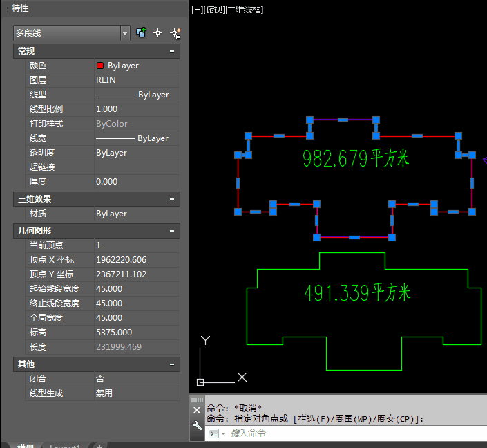
Task: Click the Select Objects crosshair icon
Action: click(x=157, y=32)
